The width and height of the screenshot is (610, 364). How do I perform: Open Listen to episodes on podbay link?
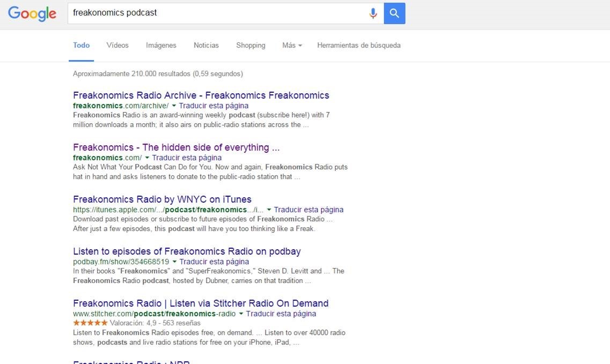(187, 251)
